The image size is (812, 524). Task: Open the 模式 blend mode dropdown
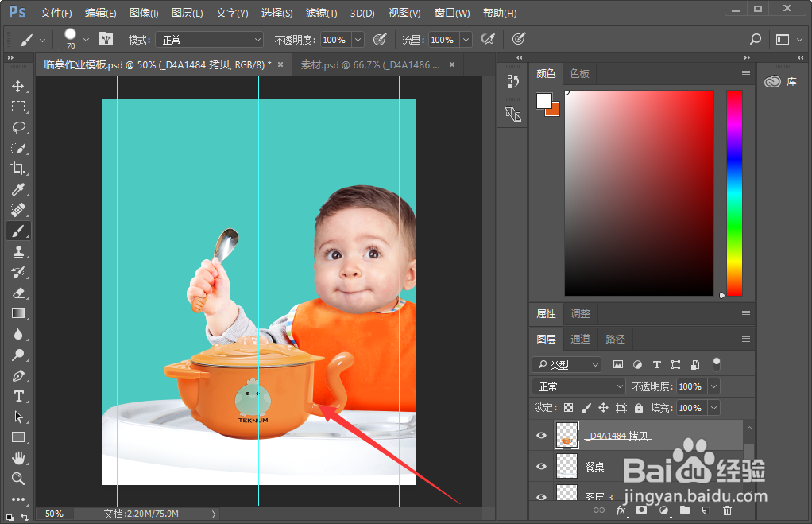coord(210,40)
